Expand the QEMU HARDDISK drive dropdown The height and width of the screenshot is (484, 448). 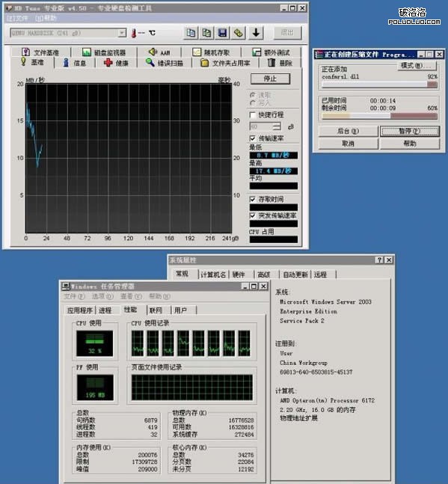point(122,33)
